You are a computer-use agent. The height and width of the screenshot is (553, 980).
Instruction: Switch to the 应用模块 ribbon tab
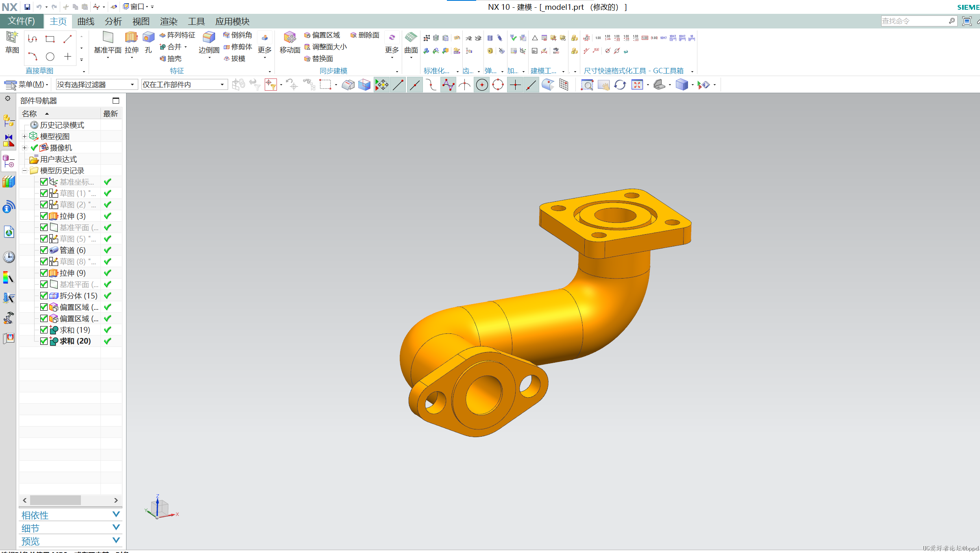coord(232,21)
